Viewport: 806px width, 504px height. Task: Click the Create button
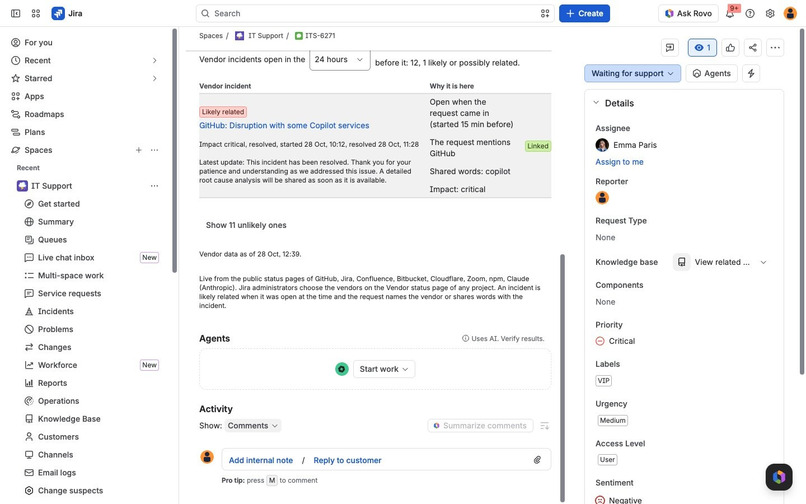(x=584, y=13)
